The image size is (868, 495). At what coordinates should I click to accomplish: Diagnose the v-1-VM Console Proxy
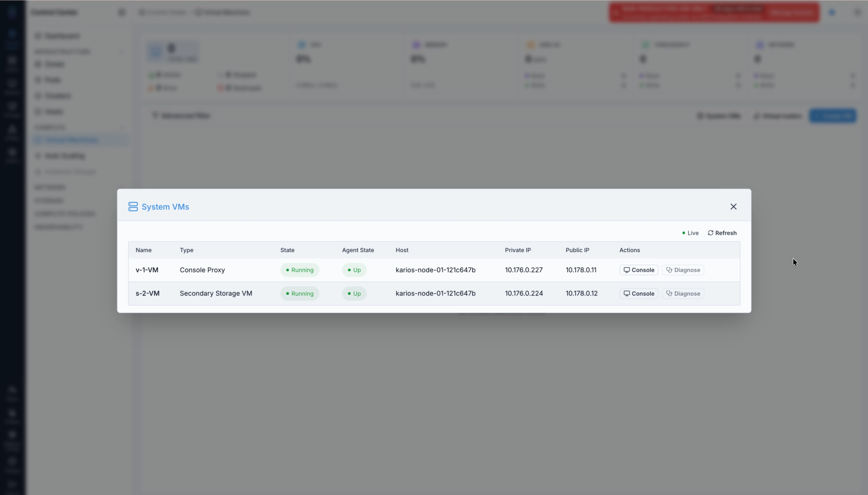[683, 270]
